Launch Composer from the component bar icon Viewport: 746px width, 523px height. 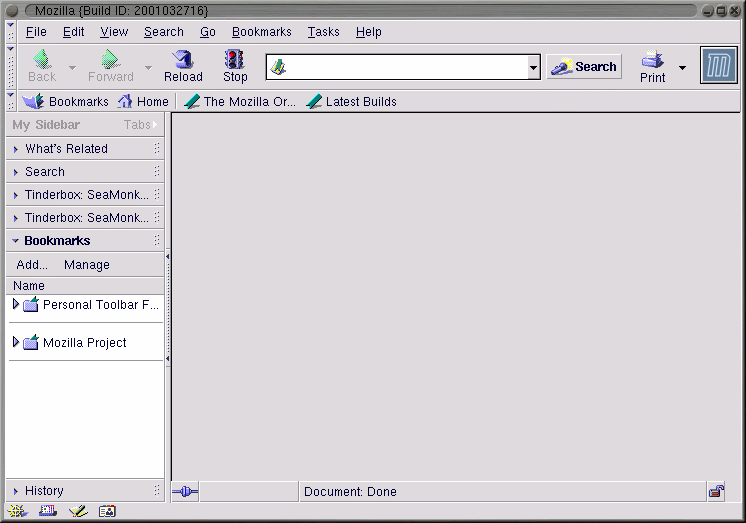tap(77, 511)
